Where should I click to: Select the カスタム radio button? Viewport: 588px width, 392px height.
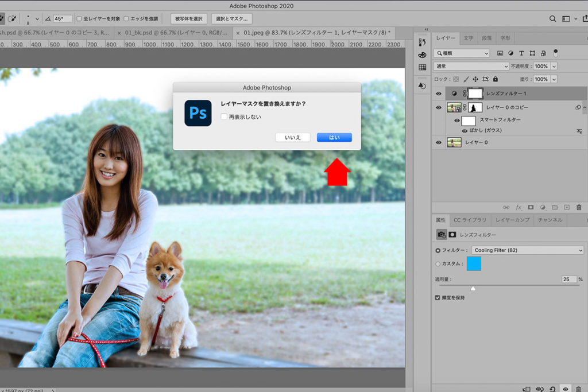coord(438,264)
